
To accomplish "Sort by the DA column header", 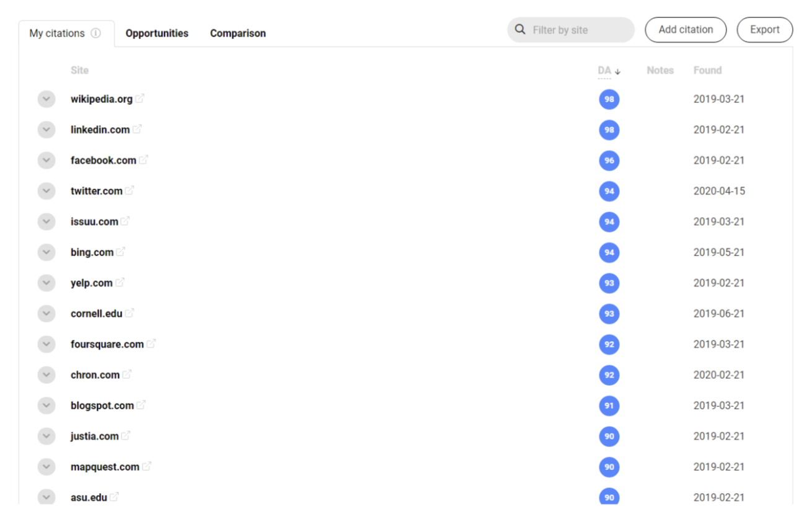I will (604, 70).
